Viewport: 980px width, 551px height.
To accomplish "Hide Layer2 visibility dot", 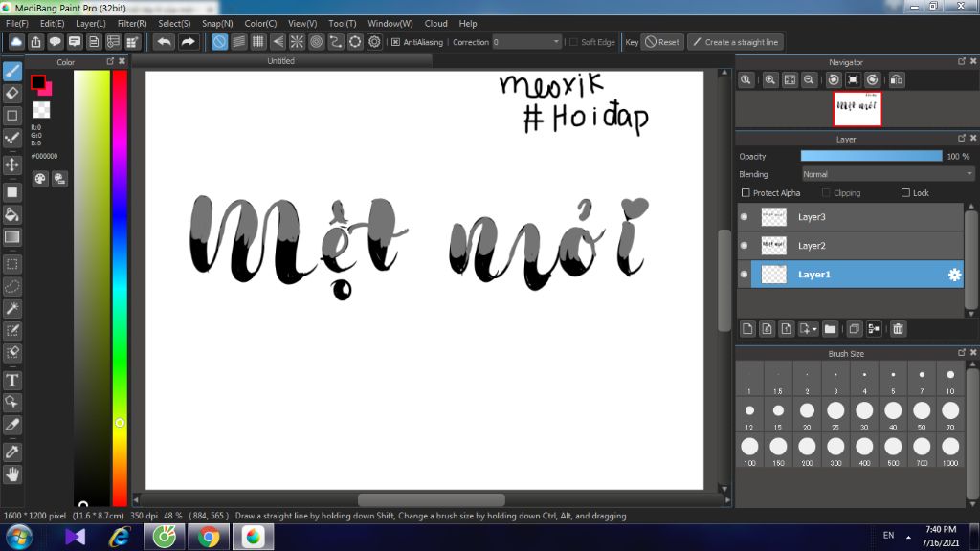I will click(x=744, y=246).
